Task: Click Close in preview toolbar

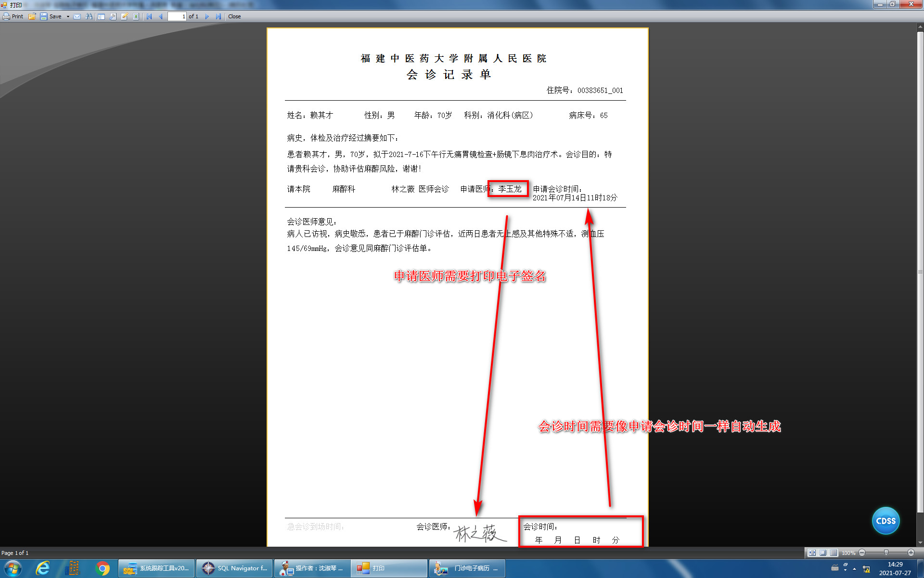Action: 234,16
